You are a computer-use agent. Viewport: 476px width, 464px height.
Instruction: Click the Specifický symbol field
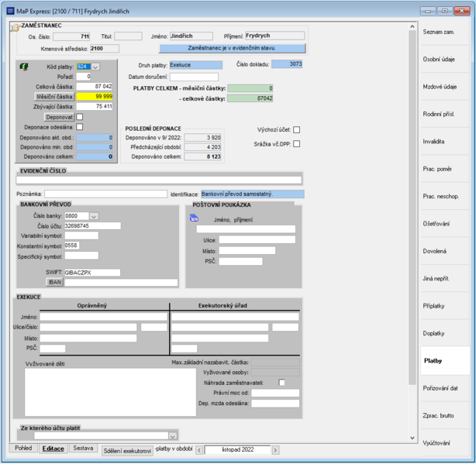(x=81, y=256)
